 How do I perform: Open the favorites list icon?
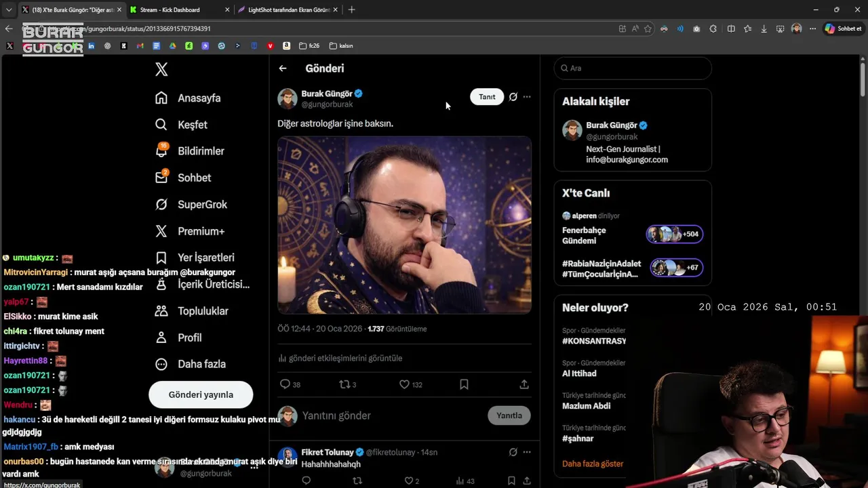click(x=747, y=28)
